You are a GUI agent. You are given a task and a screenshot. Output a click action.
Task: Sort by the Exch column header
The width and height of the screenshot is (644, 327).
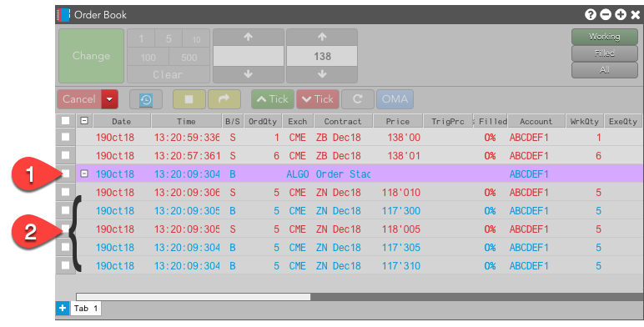tap(298, 121)
